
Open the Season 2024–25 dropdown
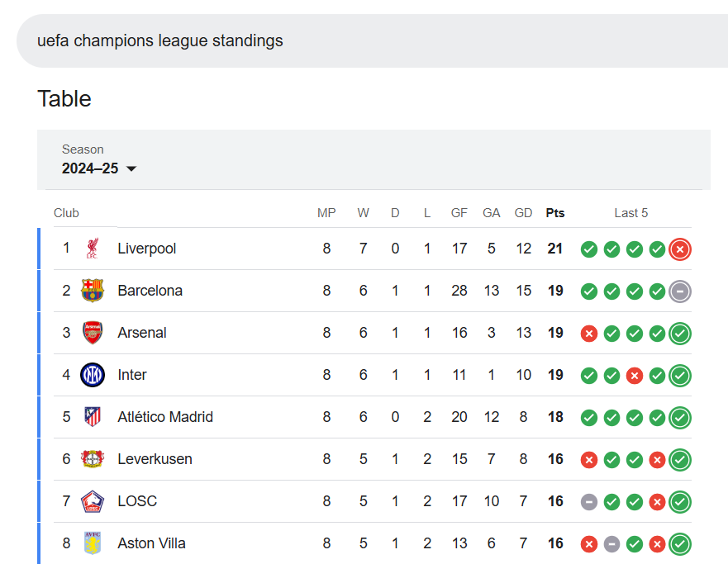[99, 168]
